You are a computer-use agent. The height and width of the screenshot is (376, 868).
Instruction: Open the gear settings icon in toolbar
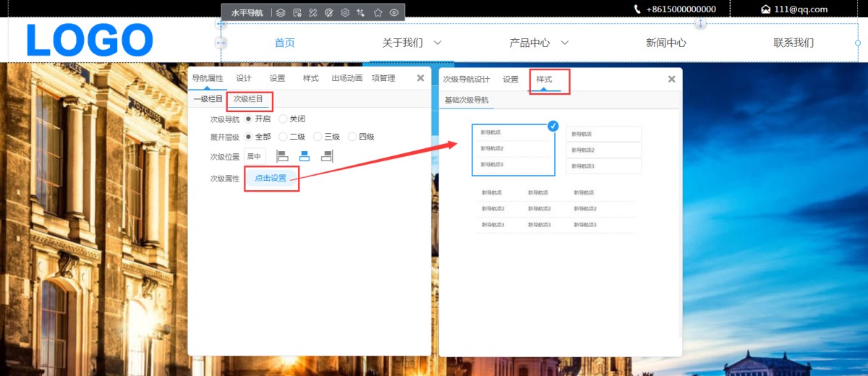pos(345,12)
